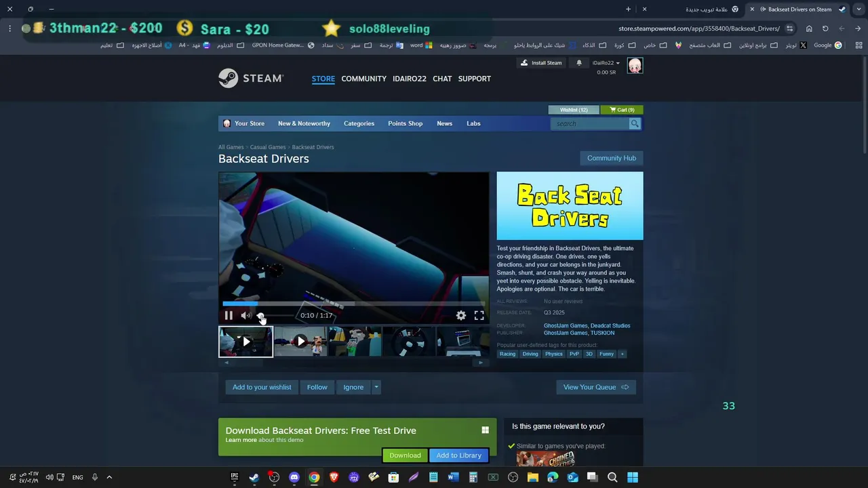Enter fullscreen on the trailer
Screen dimensions: 868x488
tap(479, 315)
